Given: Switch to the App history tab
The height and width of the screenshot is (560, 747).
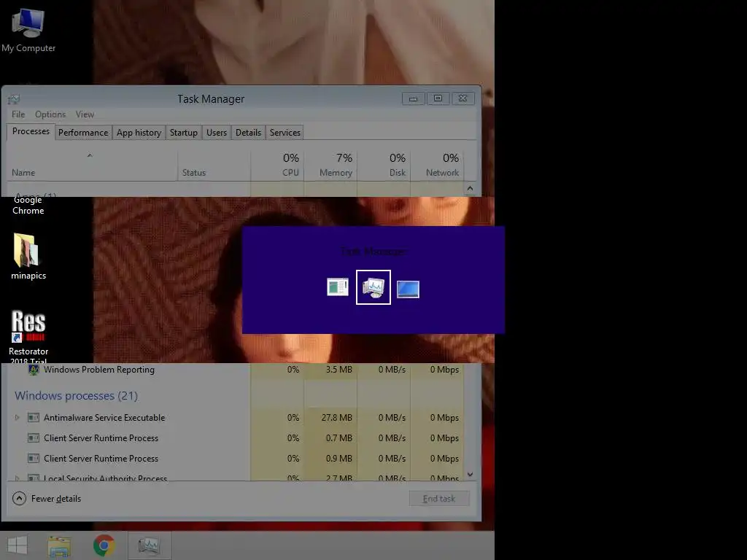Looking at the screenshot, I should 139,133.
